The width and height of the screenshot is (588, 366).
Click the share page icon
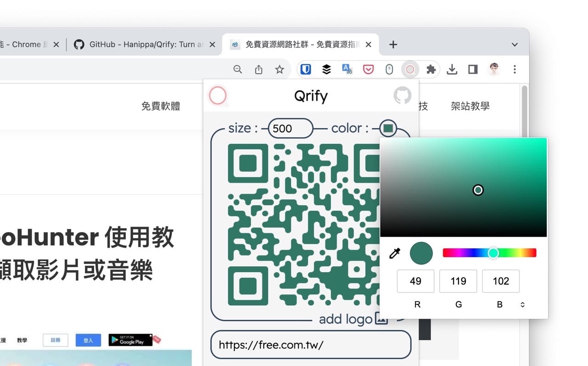click(259, 69)
